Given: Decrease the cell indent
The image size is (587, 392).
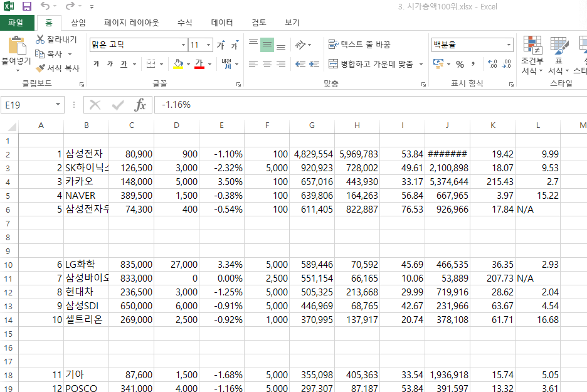Looking at the screenshot, I should click(x=300, y=64).
